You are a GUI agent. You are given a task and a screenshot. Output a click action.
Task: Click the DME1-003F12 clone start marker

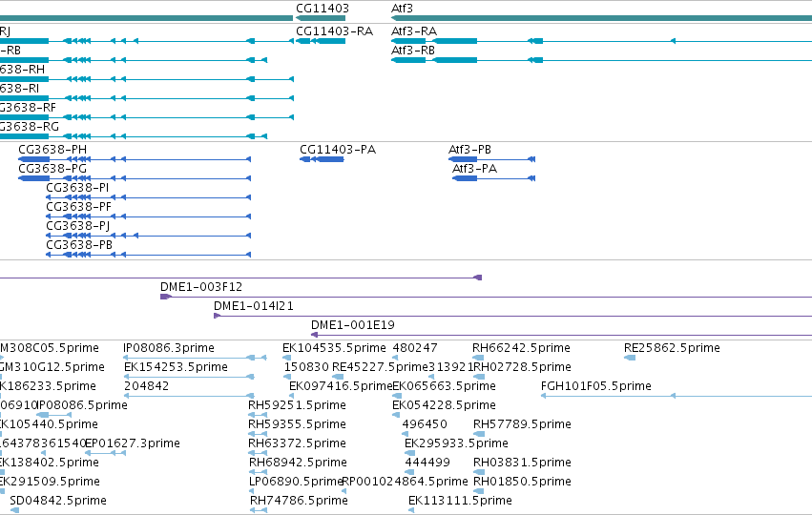[x=166, y=297]
